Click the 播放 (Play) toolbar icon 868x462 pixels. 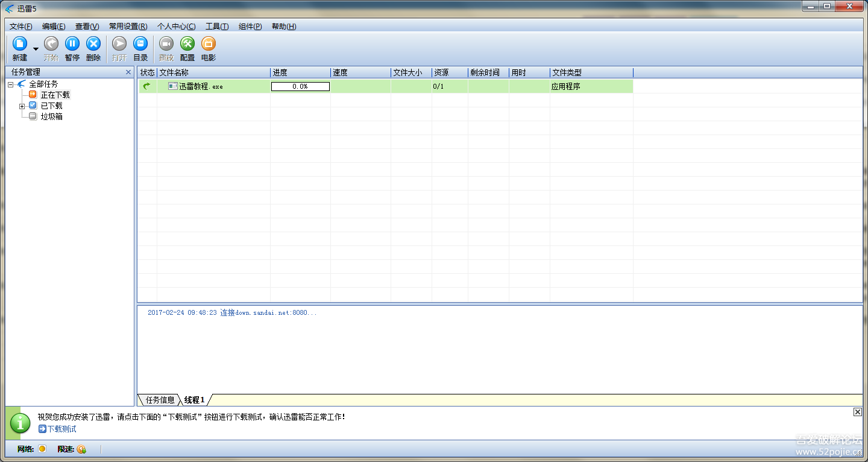[166, 43]
